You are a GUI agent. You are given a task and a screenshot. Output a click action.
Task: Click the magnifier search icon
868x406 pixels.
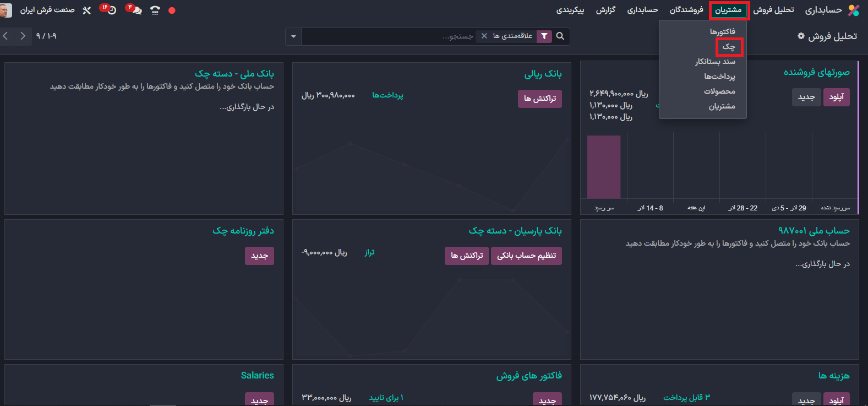pos(560,36)
